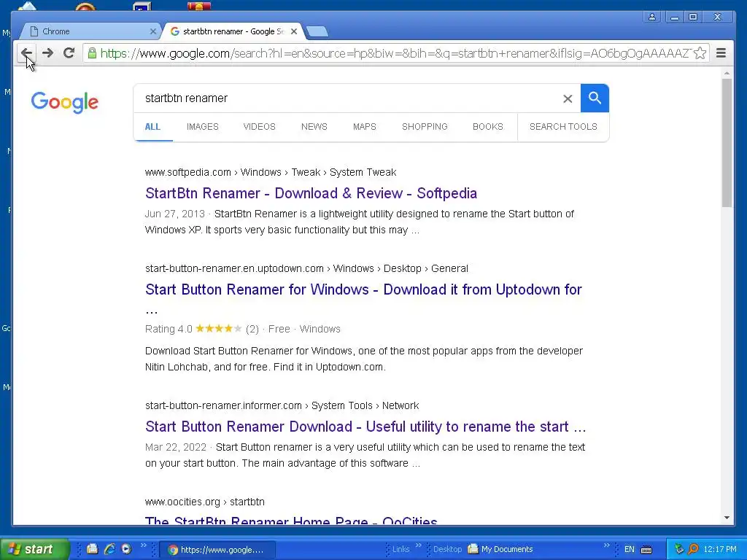
Task: Click the start-button-renamer.informer.com breadcrumb
Action: tap(223, 405)
